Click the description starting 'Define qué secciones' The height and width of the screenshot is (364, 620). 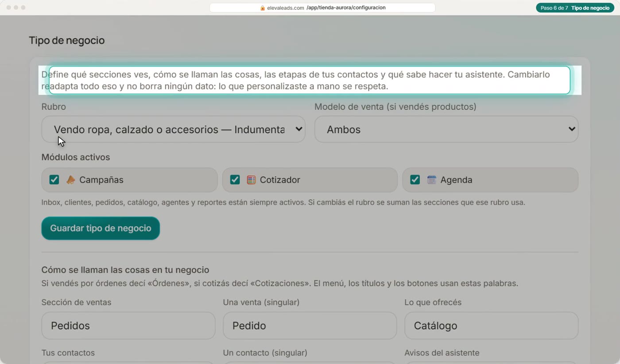click(296, 80)
